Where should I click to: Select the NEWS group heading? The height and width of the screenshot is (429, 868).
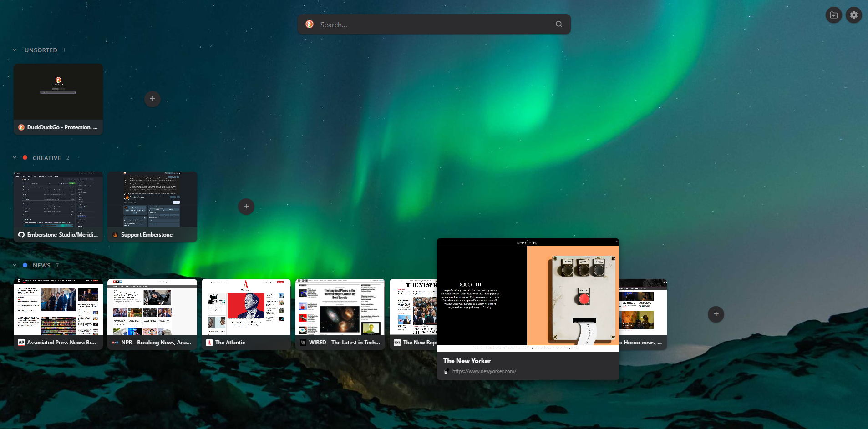pyautogui.click(x=41, y=265)
